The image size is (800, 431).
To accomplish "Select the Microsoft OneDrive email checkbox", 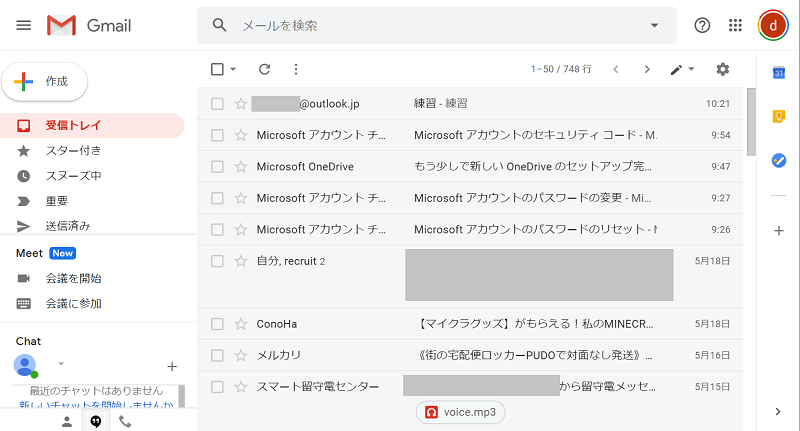I will tap(217, 166).
